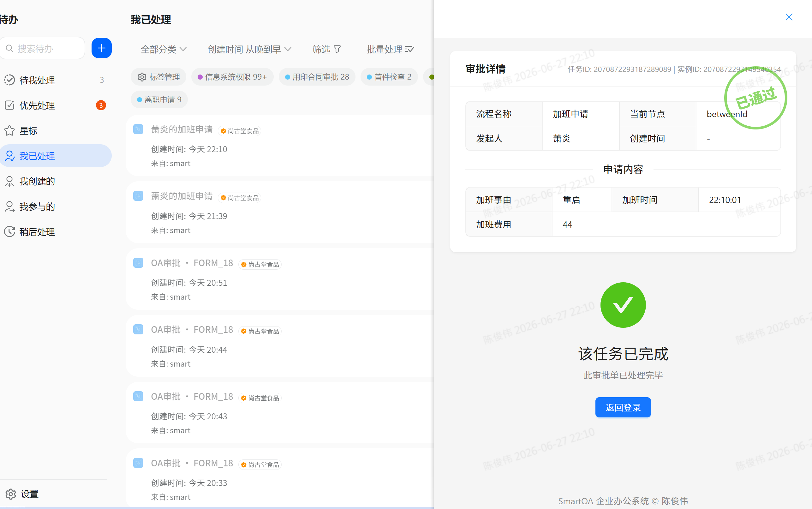This screenshot has height=509, width=812.
Task: Click the blue plus add button
Action: 101,48
